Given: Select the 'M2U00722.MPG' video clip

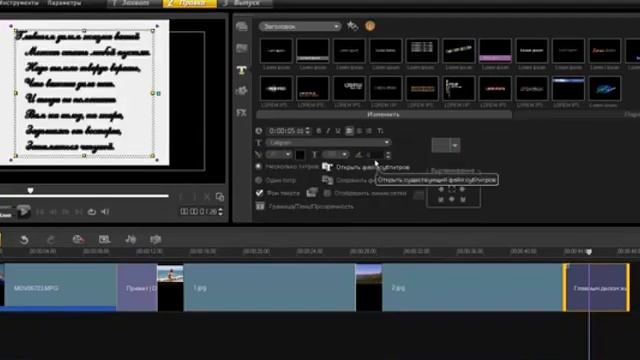Looking at the screenshot, I should pos(60,288).
